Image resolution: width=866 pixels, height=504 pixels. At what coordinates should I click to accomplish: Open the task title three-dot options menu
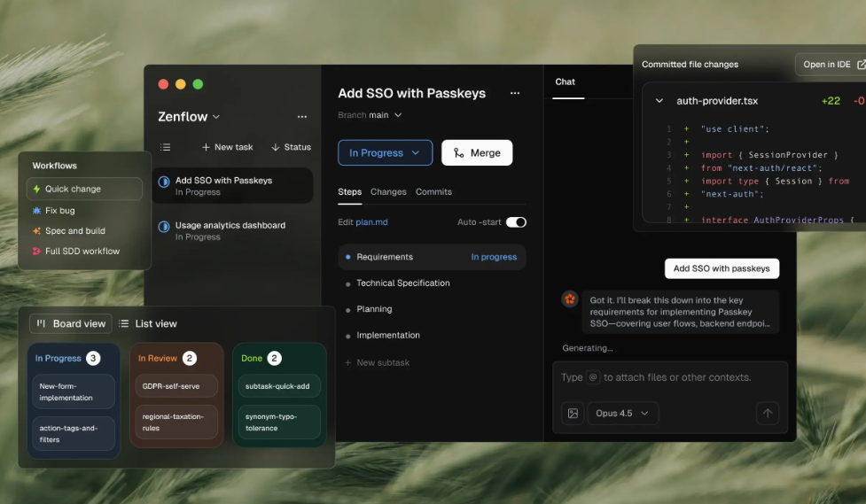coord(514,94)
